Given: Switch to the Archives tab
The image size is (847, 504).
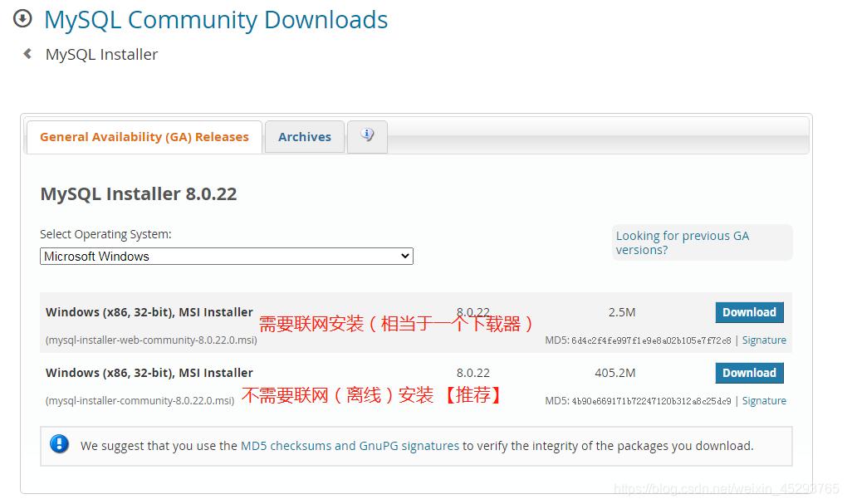Looking at the screenshot, I should [x=305, y=137].
